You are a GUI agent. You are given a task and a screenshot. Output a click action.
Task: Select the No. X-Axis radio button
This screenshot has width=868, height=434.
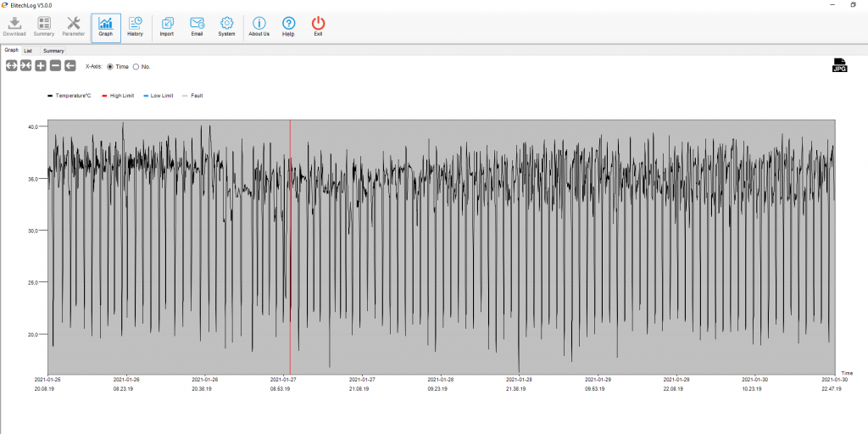click(136, 66)
